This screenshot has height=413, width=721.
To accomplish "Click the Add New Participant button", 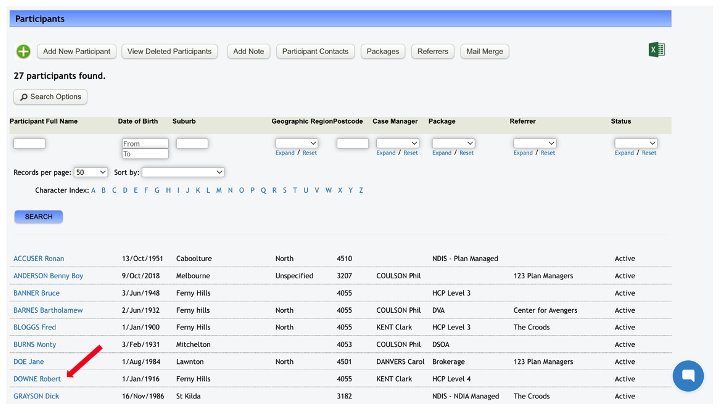I will click(x=77, y=51).
